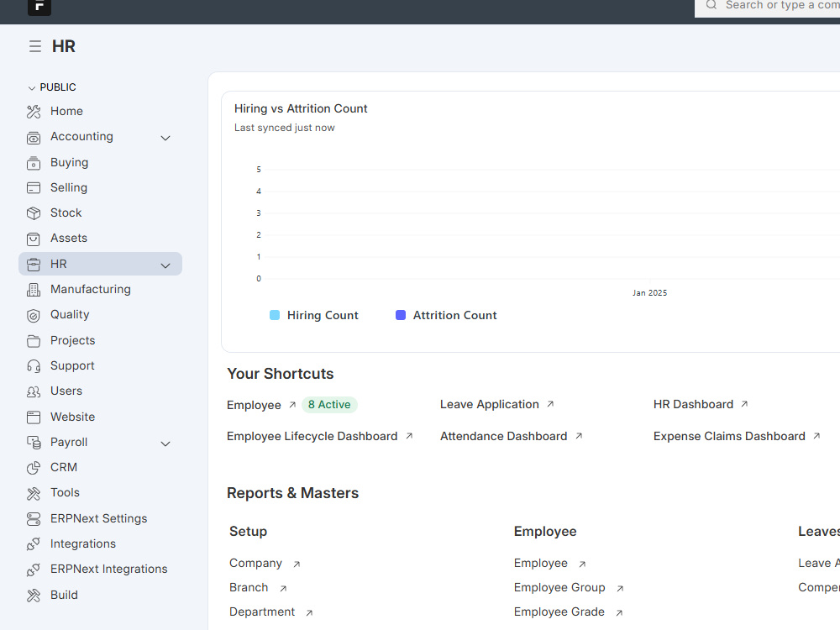The image size is (840, 630).
Task: Click the Integrations plug icon
Action: coord(34,544)
